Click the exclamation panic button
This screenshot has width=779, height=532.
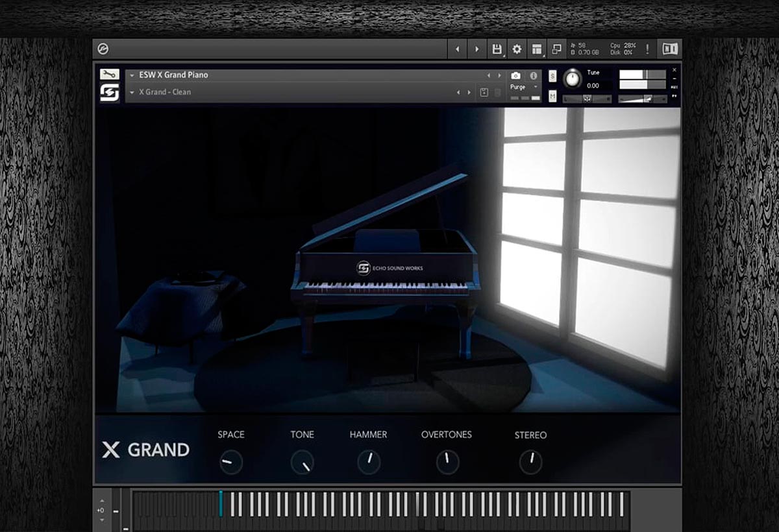click(647, 49)
